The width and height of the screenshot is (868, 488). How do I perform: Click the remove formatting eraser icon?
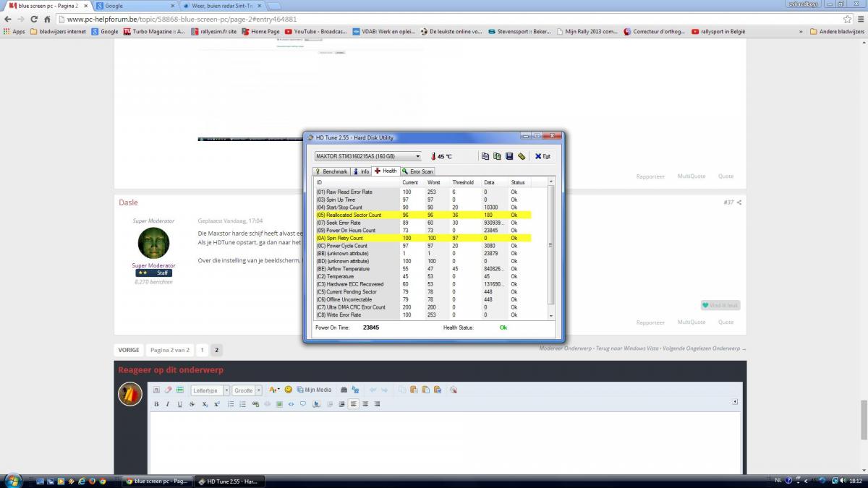pyautogui.click(x=168, y=390)
